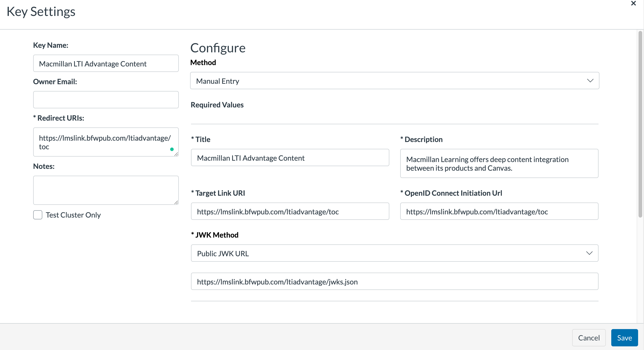Edit the Title field text
The width and height of the screenshot is (644, 350).
290,158
